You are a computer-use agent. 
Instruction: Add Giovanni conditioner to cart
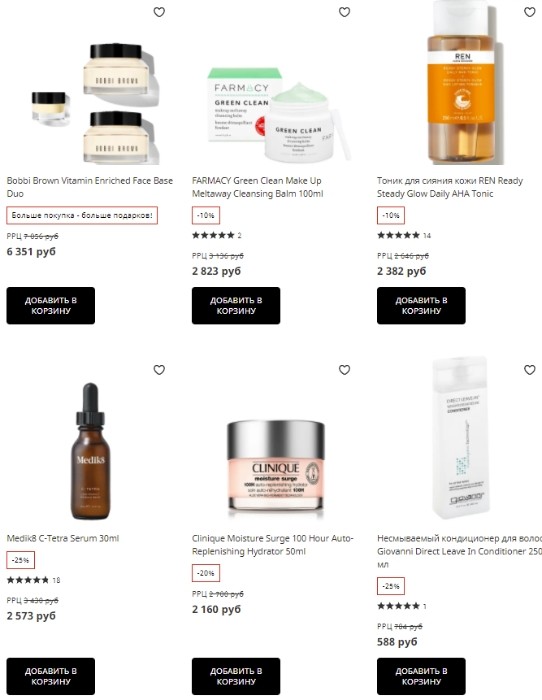click(x=421, y=676)
